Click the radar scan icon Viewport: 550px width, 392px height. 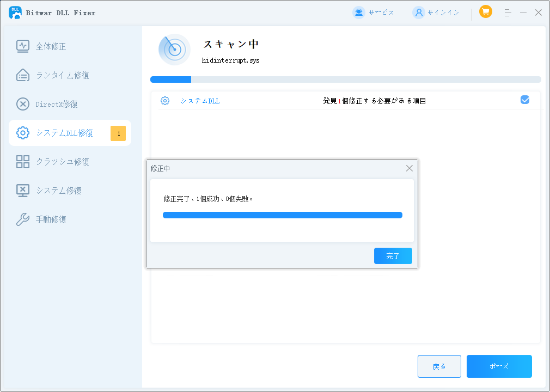point(174,50)
